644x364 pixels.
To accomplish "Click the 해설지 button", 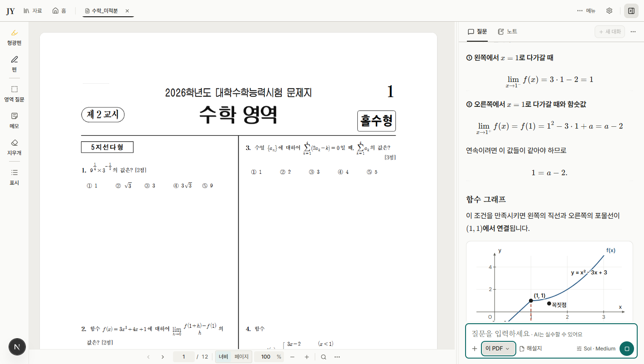I will tap(531, 349).
